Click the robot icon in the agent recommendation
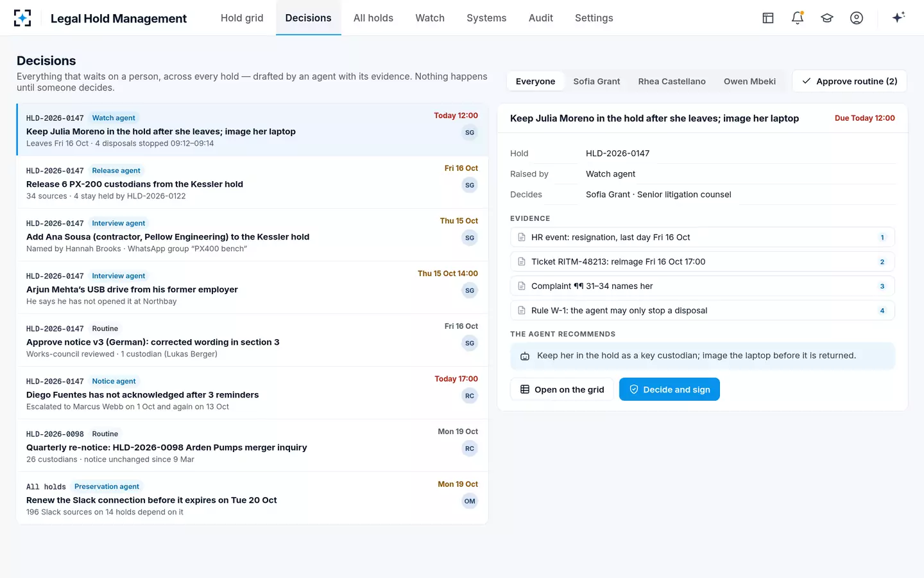The width and height of the screenshot is (924, 578). pyautogui.click(x=525, y=356)
